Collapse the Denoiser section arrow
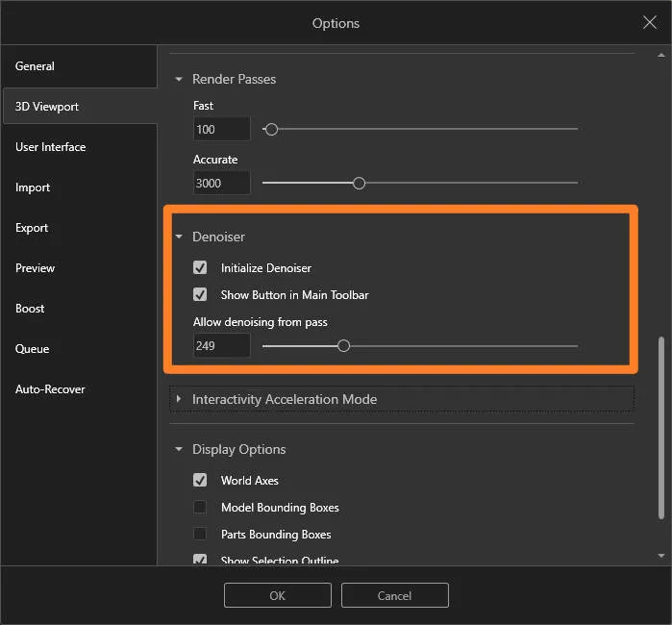Image resolution: width=672 pixels, height=625 pixels. click(x=178, y=237)
